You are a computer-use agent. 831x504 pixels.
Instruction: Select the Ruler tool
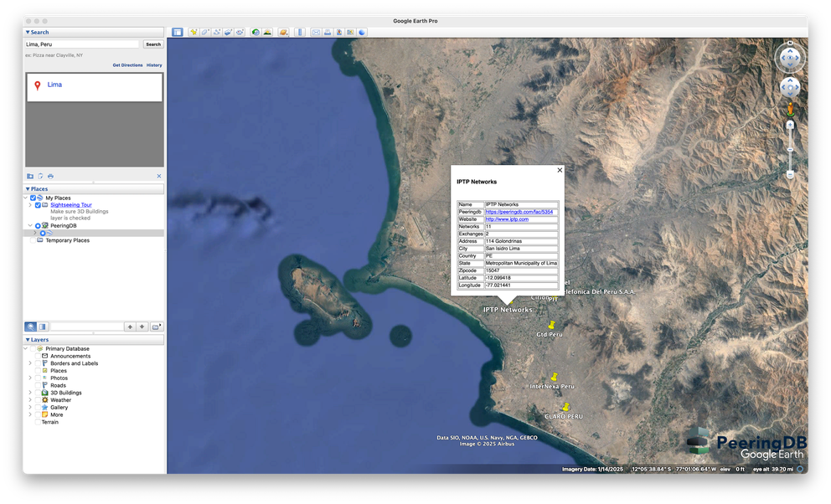pyautogui.click(x=300, y=33)
